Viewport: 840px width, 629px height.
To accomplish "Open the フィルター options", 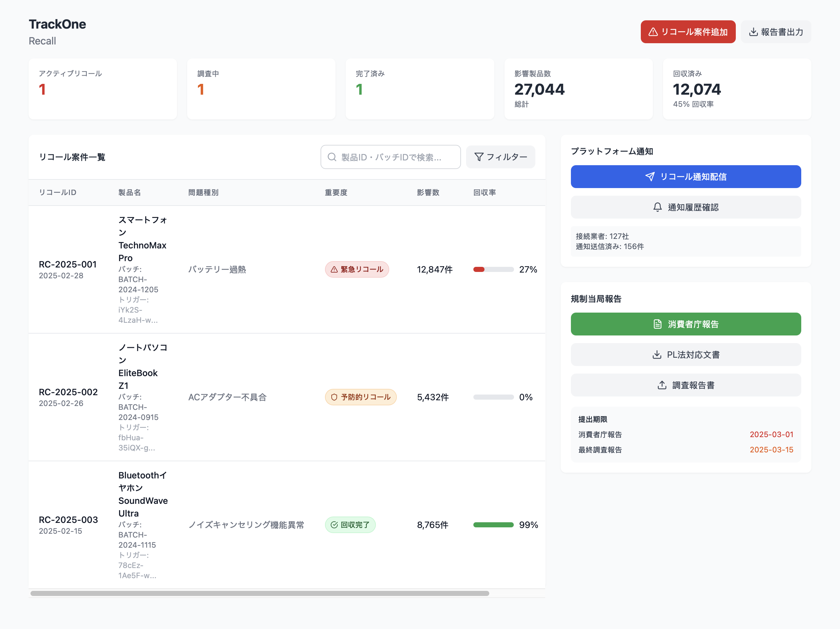I will click(500, 157).
